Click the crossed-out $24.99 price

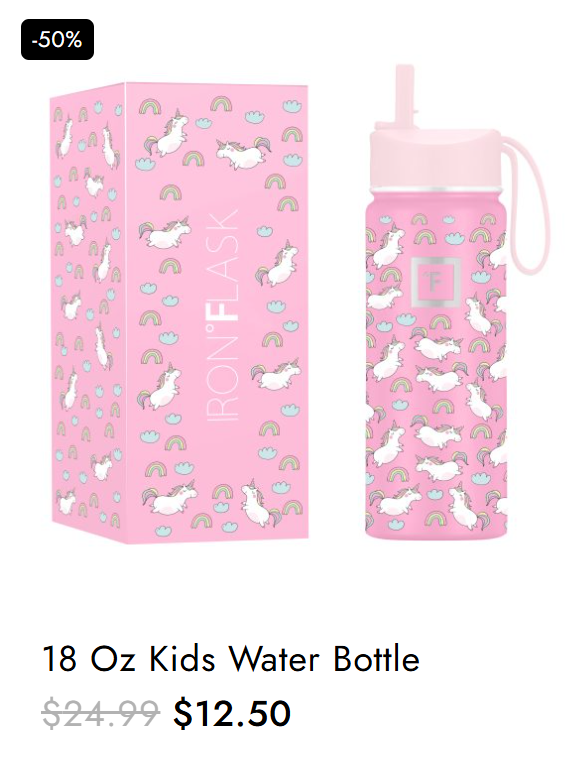[x=101, y=714]
